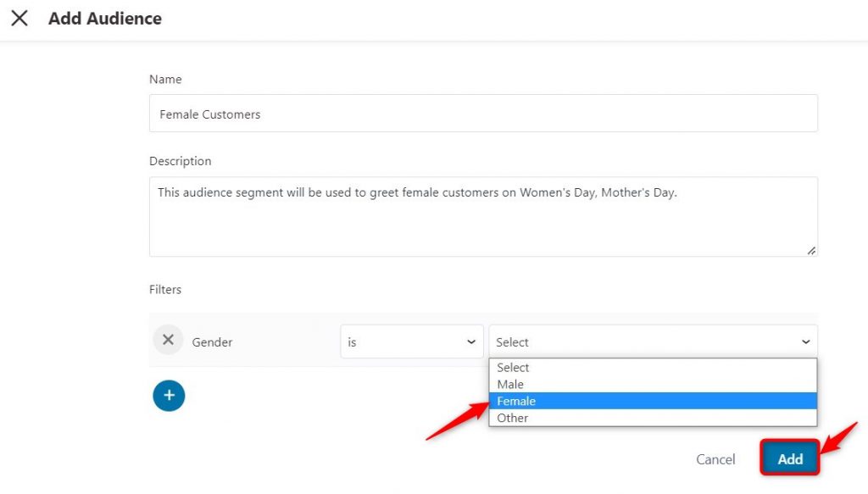Click the chevron of the 'is' dropdown

[x=471, y=341]
